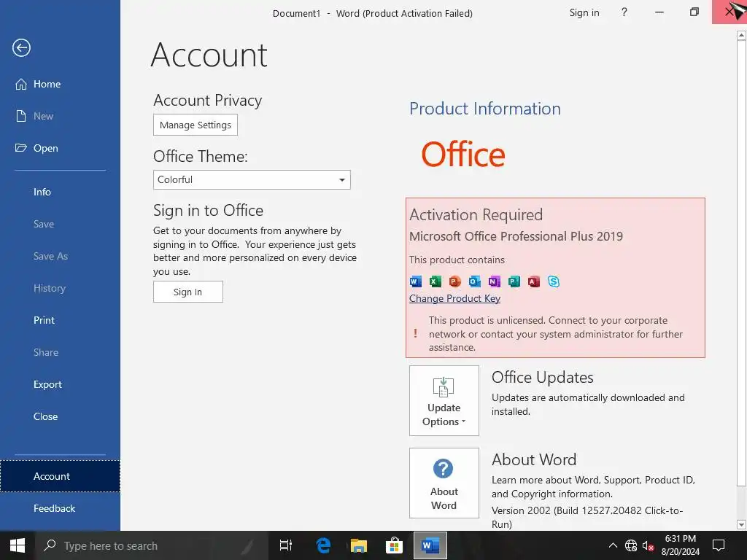The height and width of the screenshot is (560, 747).
Task: Click the Skype app icon in product list
Action: click(554, 281)
